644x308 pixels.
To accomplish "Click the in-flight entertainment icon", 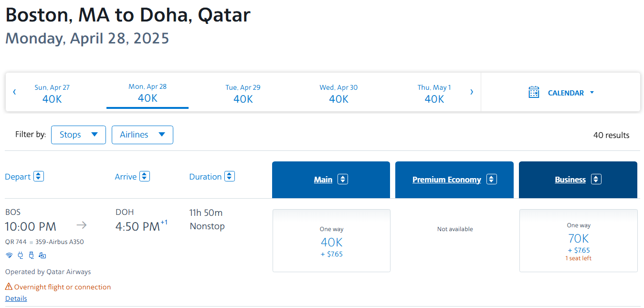I will pos(42,255).
